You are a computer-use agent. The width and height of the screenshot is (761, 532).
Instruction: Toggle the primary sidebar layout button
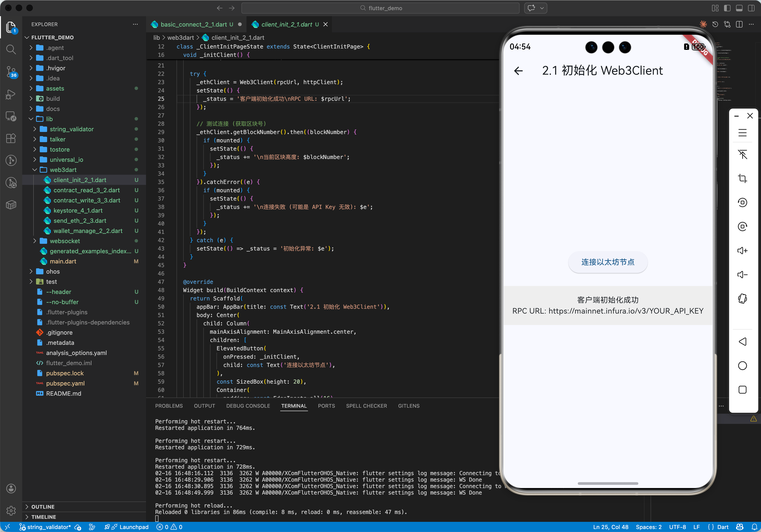727,8
